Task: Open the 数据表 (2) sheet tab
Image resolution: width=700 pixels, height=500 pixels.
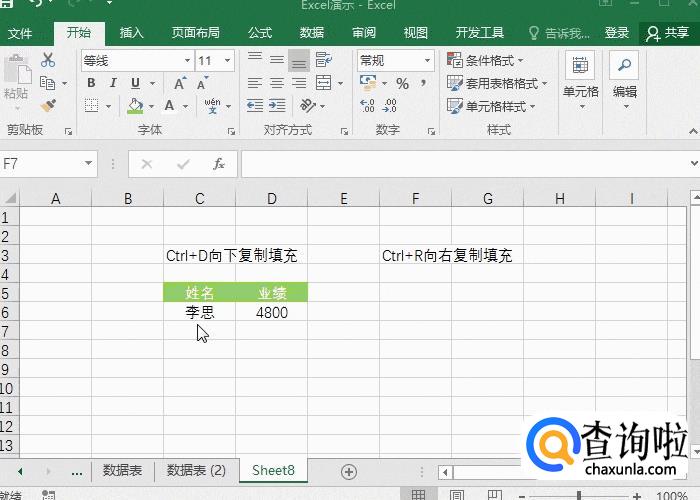Action: pyautogui.click(x=196, y=470)
